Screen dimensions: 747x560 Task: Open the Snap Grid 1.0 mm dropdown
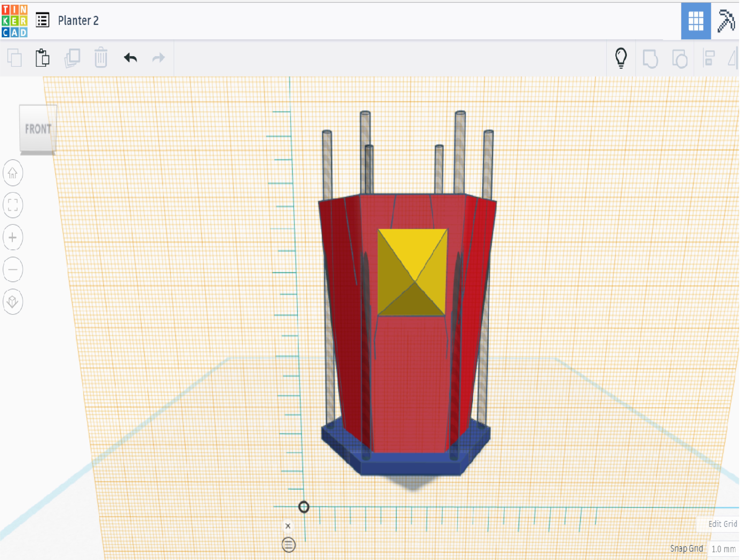point(723,549)
